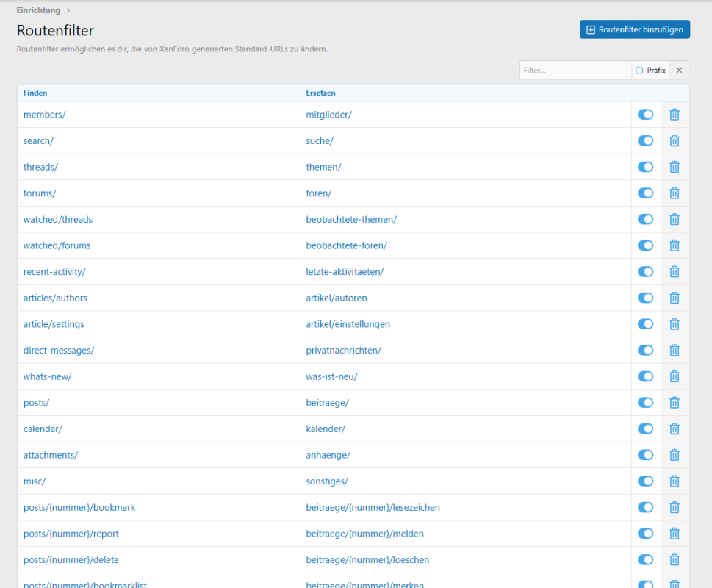The width and height of the screenshot is (712, 588).
Task: Disable the forums/ route filter toggle
Action: click(x=645, y=193)
